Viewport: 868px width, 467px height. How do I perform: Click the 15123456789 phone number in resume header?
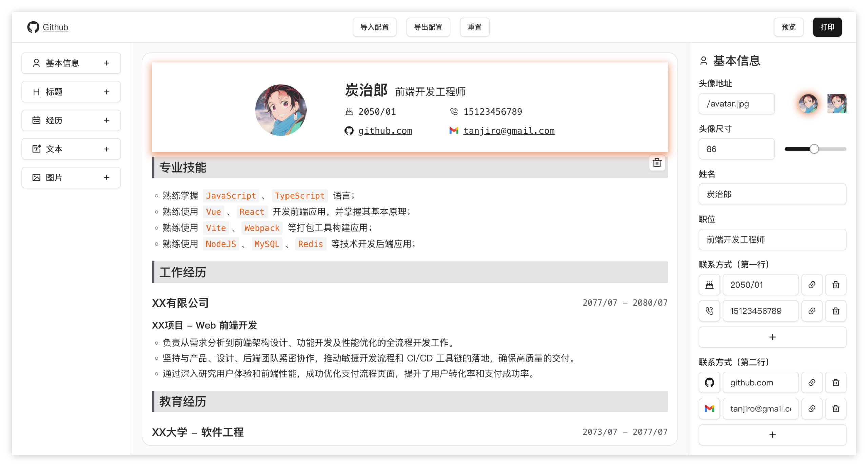492,112
